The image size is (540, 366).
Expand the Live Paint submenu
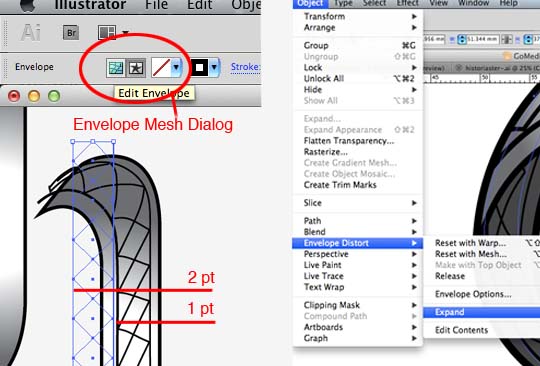tap(358, 265)
